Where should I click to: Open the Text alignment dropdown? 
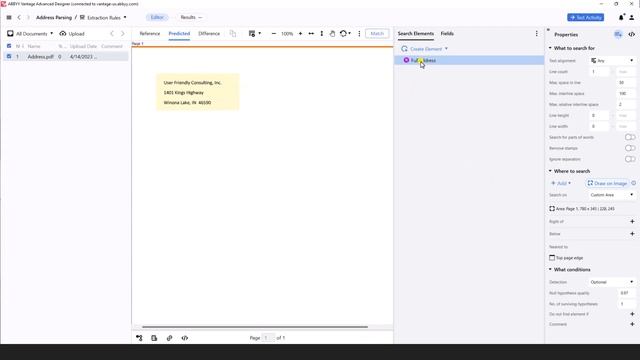(613, 60)
